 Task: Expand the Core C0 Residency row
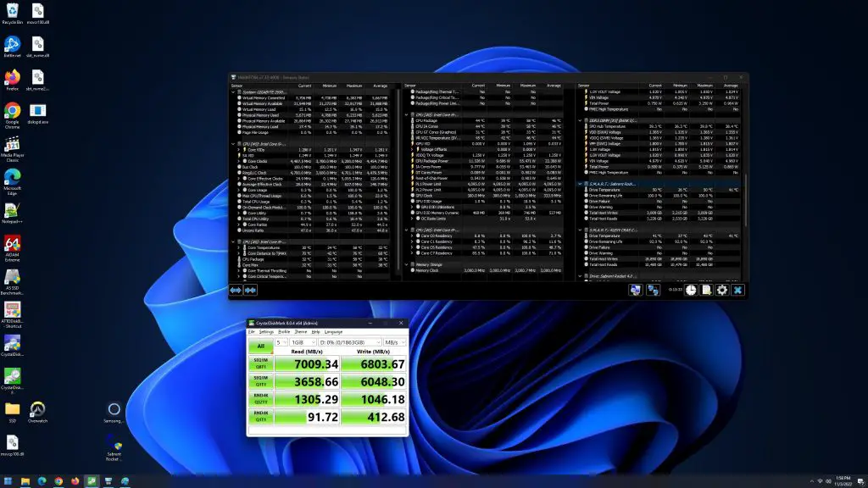point(412,236)
